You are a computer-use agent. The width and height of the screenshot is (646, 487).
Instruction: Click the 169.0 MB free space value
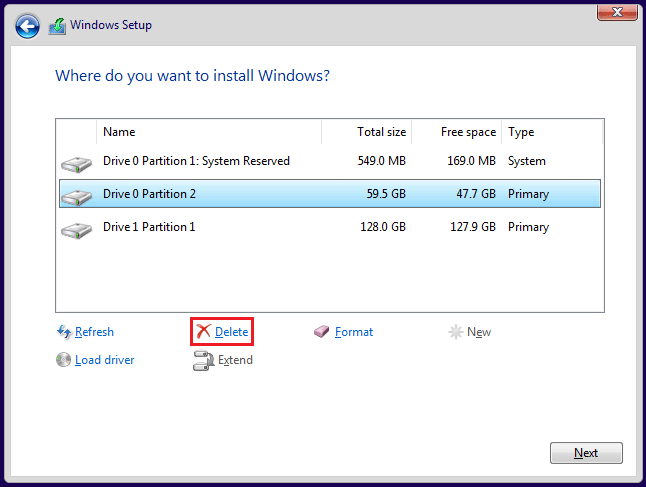pyautogui.click(x=471, y=161)
